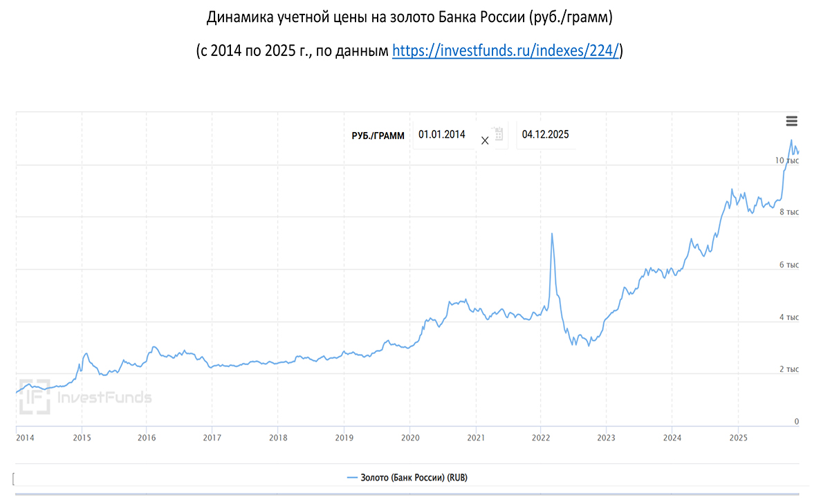
Task: Click the 10 тыс y-axis label
Action: click(x=786, y=160)
